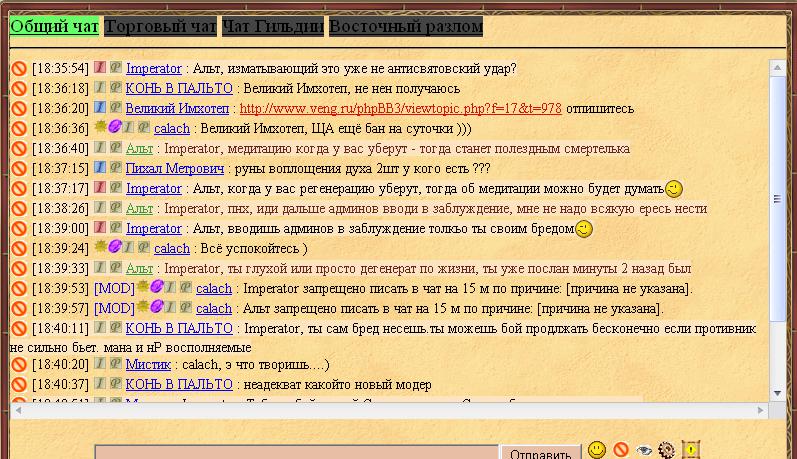Open player info icon on the 18:37:15 row
The image size is (797, 459).
coord(100,167)
